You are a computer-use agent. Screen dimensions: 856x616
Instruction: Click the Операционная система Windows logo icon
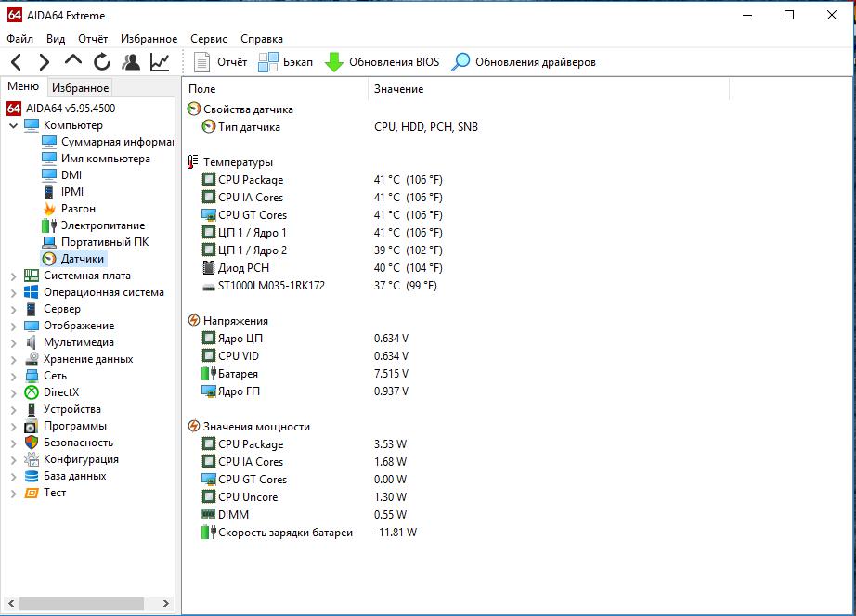coord(32,292)
